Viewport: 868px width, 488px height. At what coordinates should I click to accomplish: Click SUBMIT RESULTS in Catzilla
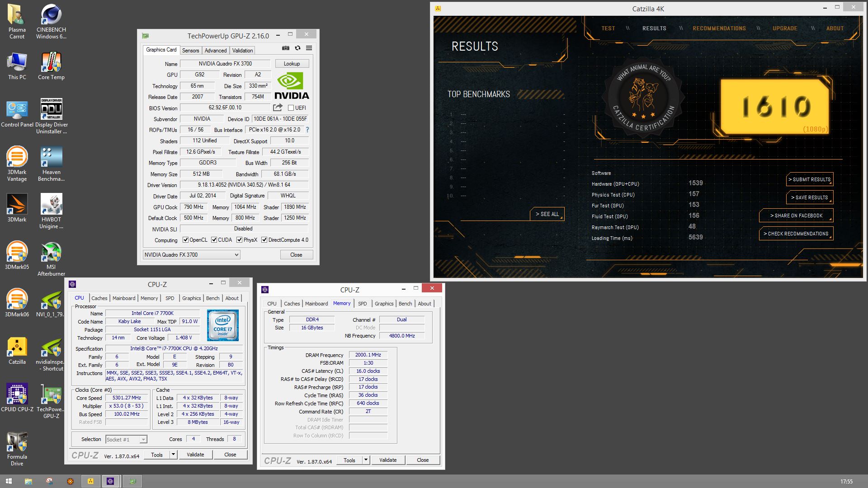pyautogui.click(x=810, y=179)
